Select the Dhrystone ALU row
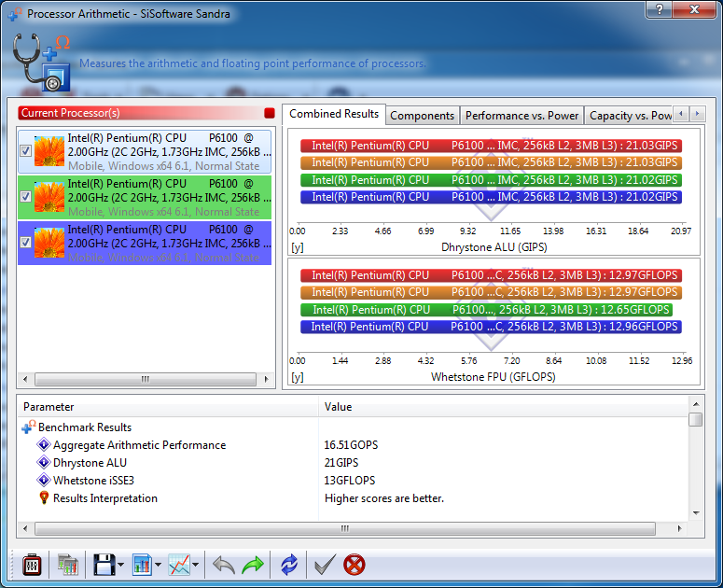 pos(90,463)
